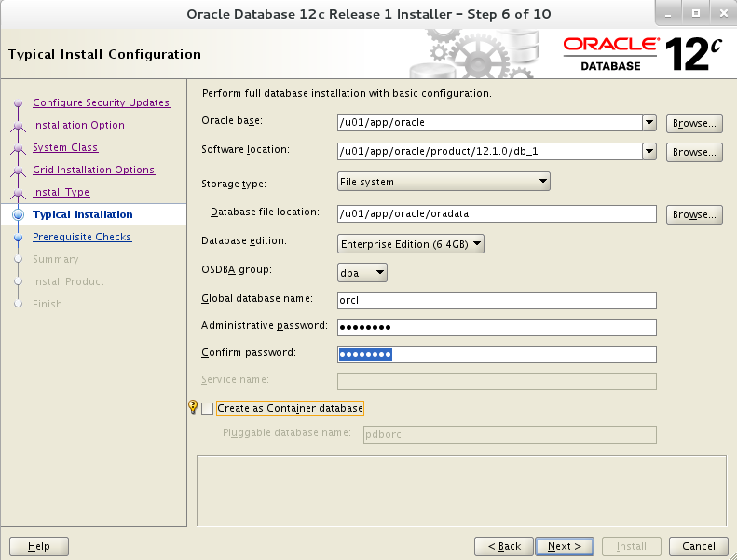Click the message area at bottom
This screenshot has width=737, height=560.
(461, 490)
